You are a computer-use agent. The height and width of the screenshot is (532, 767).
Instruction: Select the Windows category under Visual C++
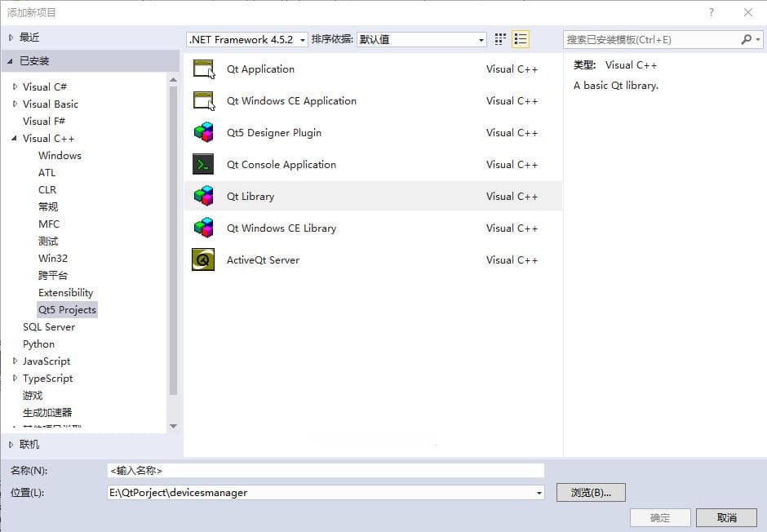pos(60,156)
